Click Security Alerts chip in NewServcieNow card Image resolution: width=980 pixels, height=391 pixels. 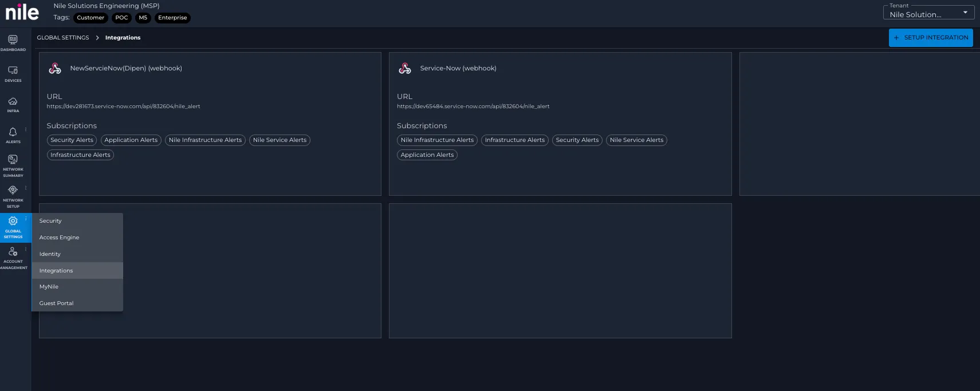point(72,140)
